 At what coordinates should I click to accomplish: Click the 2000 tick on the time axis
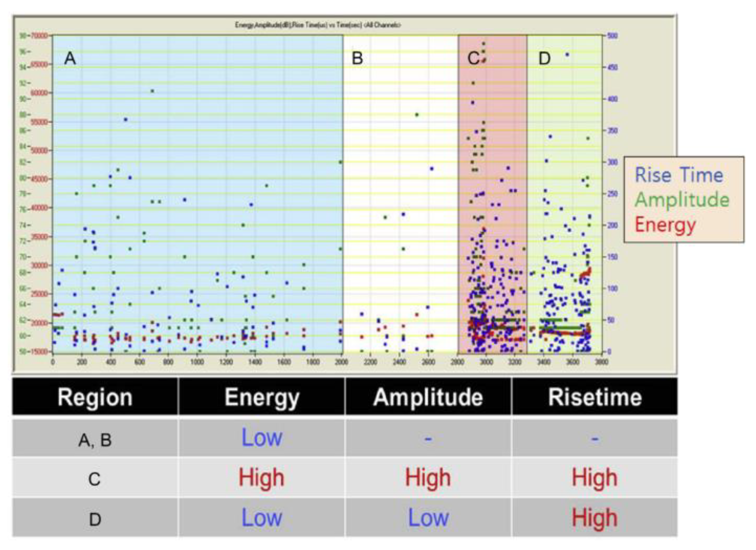pos(341,362)
